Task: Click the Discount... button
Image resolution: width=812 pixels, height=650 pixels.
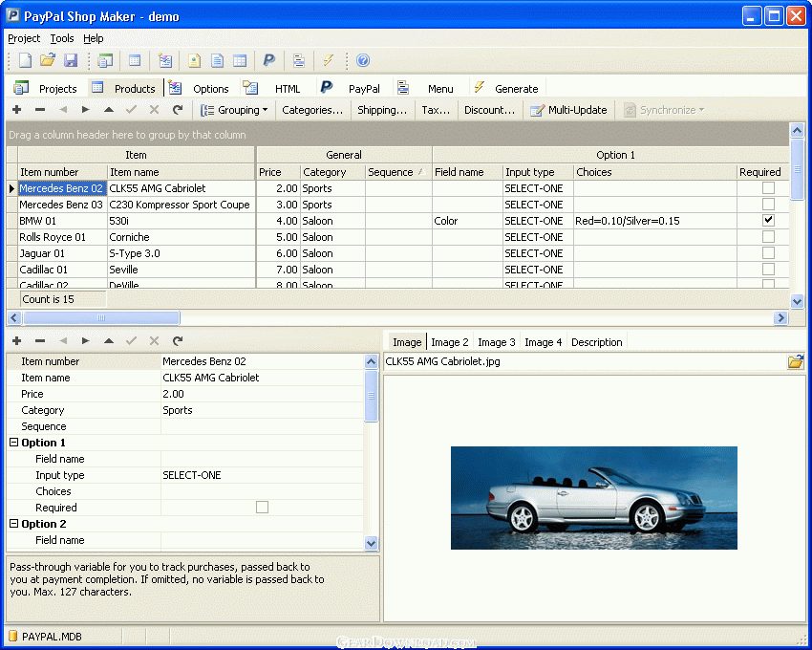Action: [x=489, y=110]
